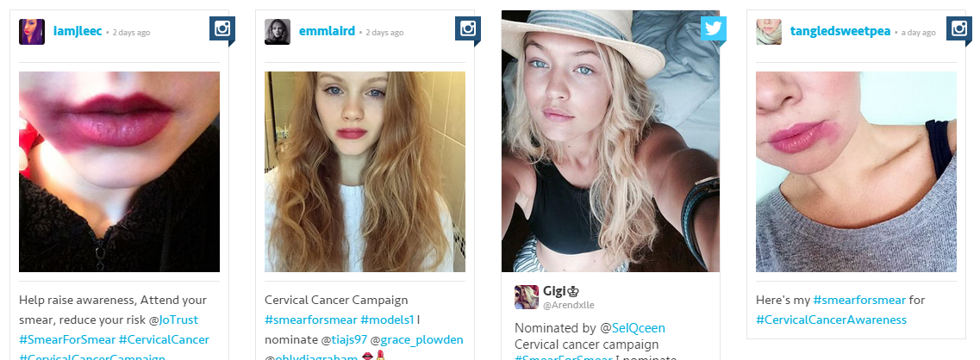Open the emmlaird username link
980x360 pixels.
[x=327, y=31]
